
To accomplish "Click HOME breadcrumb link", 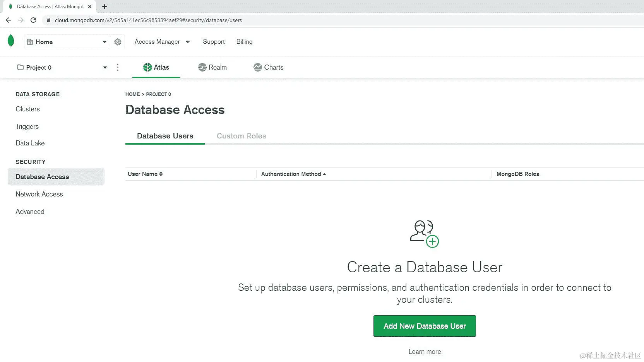I will 133,94.
